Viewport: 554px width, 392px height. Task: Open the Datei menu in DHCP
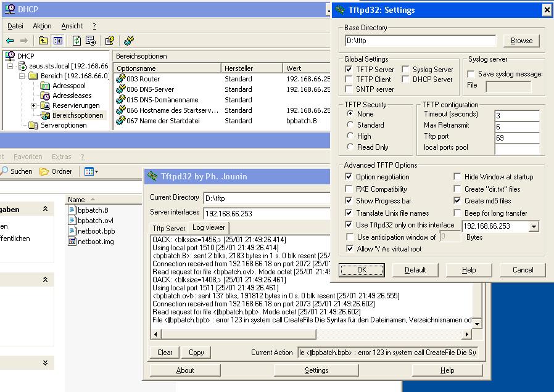15,26
